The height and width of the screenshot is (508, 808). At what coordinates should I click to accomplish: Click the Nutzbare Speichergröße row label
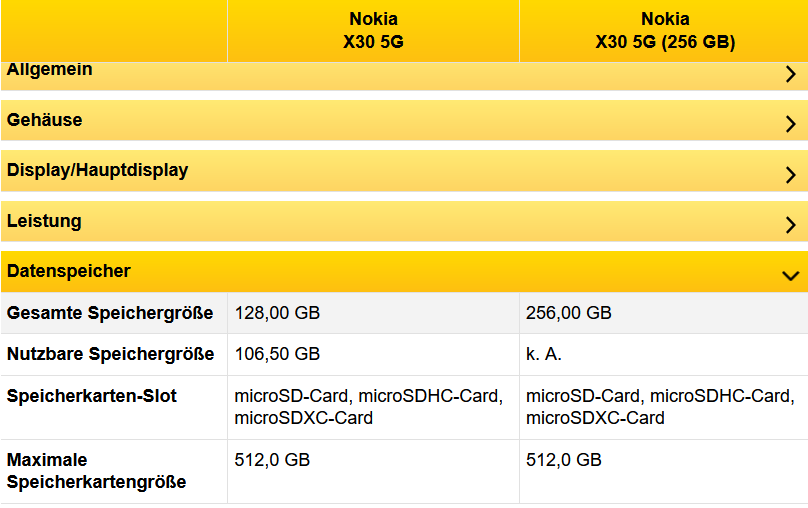110,354
